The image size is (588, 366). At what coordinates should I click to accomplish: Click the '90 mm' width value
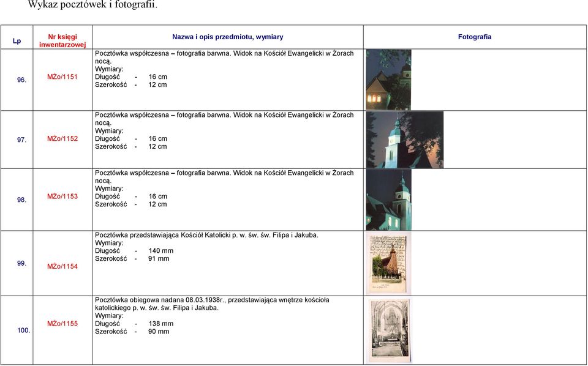159,332
